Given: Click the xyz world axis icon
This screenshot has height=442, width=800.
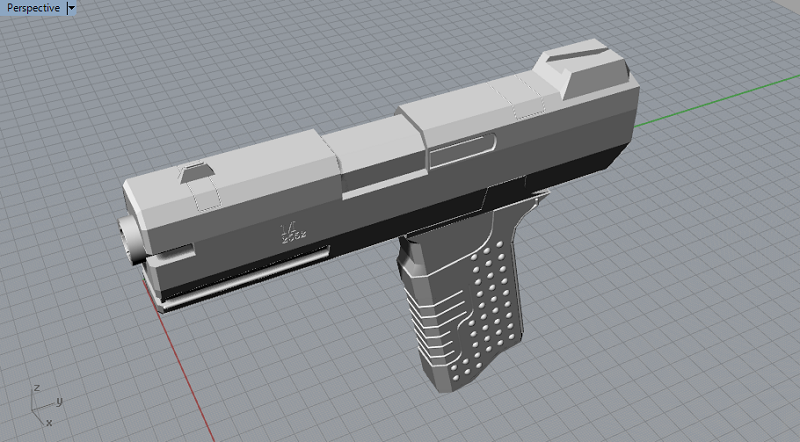Looking at the screenshot, I should click(x=46, y=406).
